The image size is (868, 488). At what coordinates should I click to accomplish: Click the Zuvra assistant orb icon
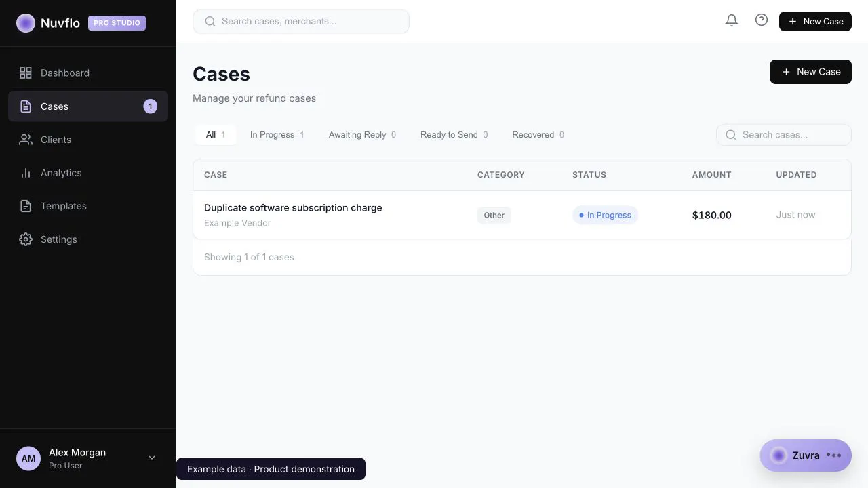[778, 455]
